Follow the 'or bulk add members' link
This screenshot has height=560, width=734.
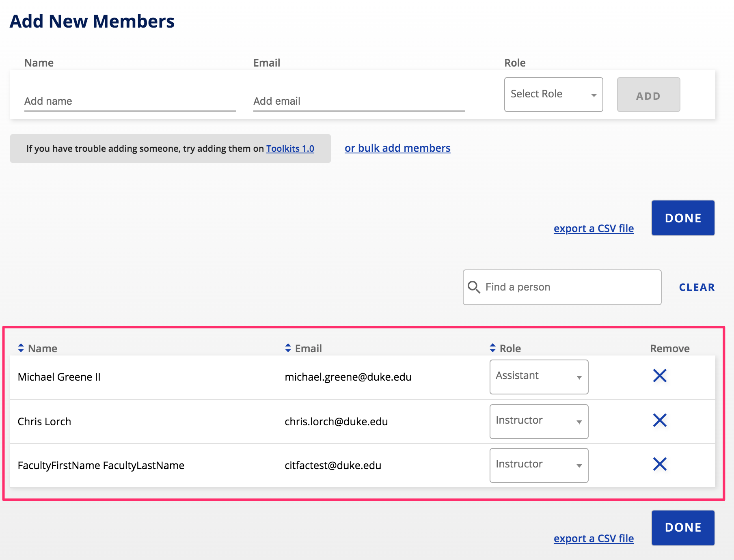[x=397, y=148]
